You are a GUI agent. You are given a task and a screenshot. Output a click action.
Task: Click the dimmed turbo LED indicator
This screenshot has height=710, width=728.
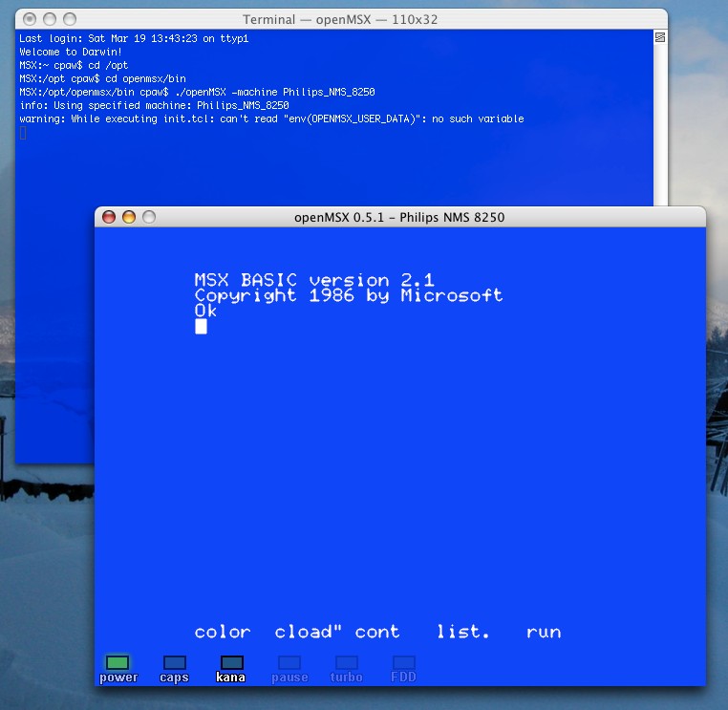[x=347, y=662]
